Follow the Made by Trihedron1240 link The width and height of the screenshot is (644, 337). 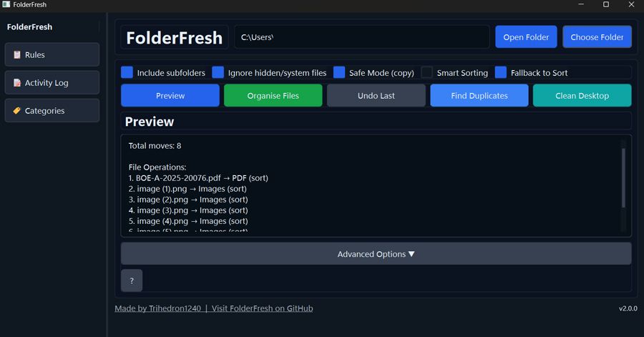(157, 308)
